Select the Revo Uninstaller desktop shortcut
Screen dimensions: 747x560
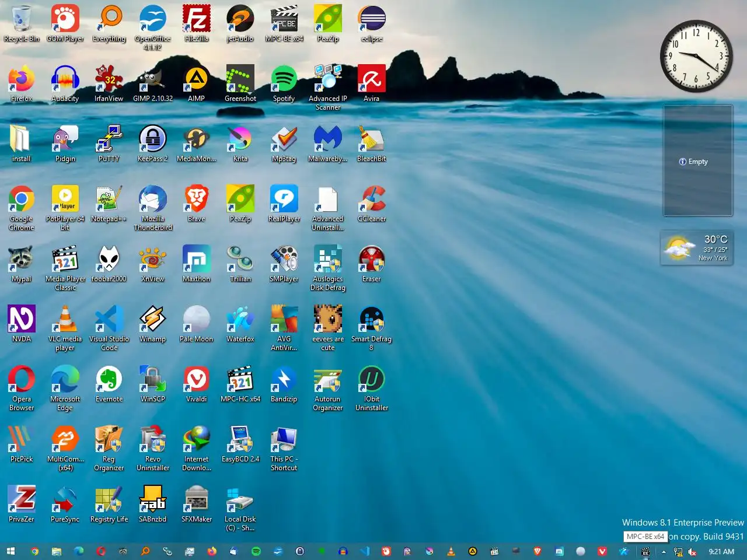tap(153, 448)
